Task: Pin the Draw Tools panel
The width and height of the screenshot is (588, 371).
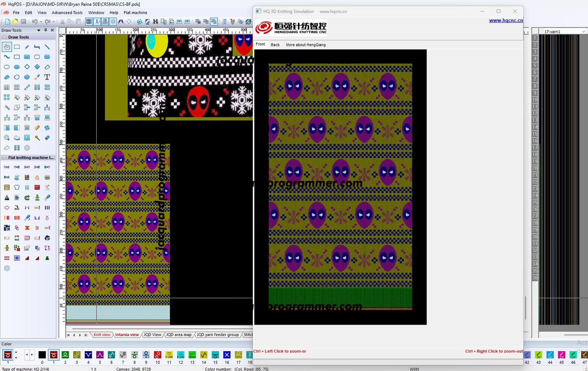Action: tap(46, 30)
